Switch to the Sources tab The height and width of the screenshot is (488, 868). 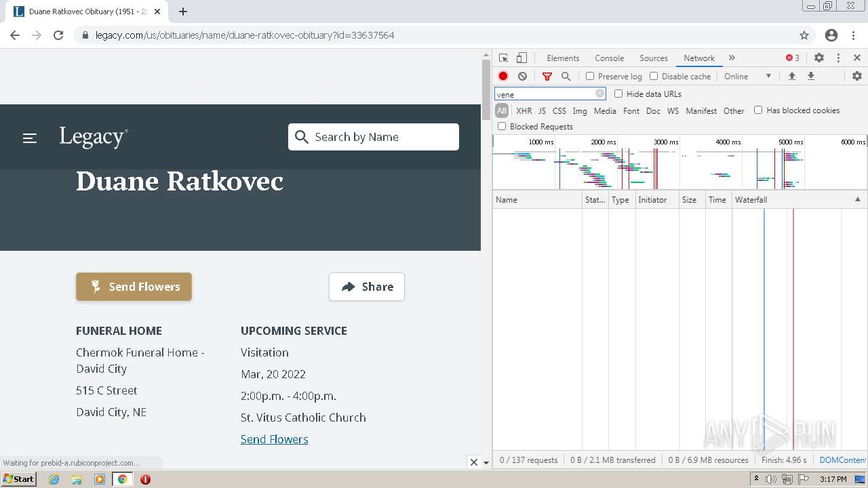(654, 58)
